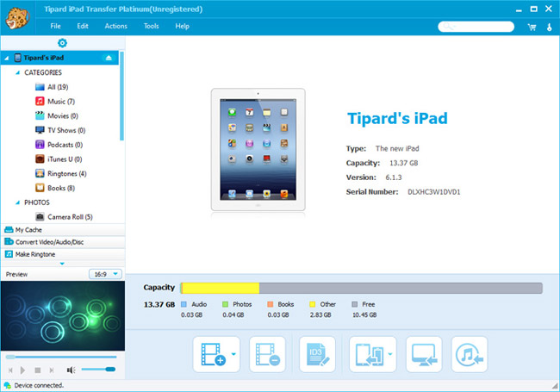This screenshot has height=392, width=560.
Task: Open the Ringtones (4) category
Action: pos(60,173)
